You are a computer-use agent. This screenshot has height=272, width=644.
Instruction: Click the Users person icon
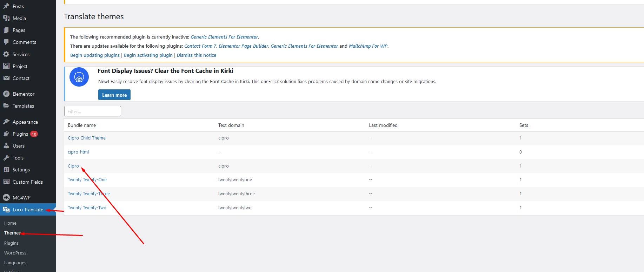point(6,146)
